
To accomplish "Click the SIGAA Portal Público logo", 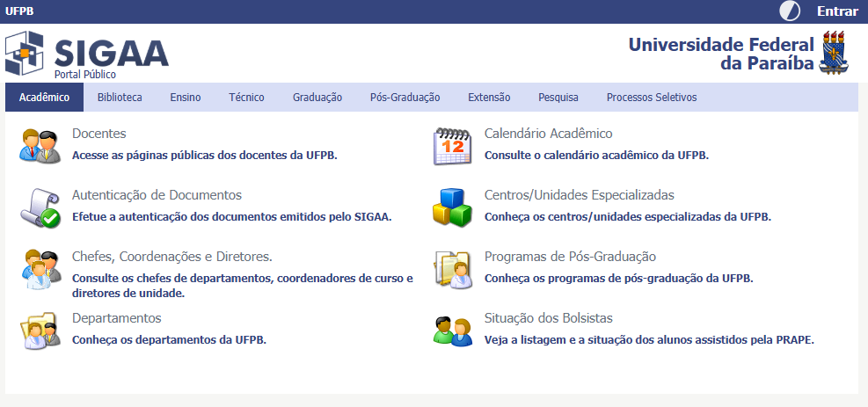I will coord(86,55).
